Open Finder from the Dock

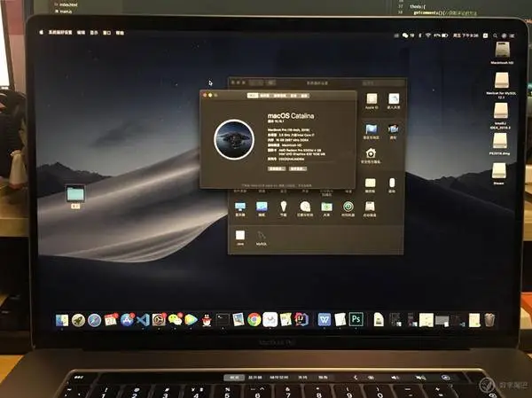pos(62,320)
